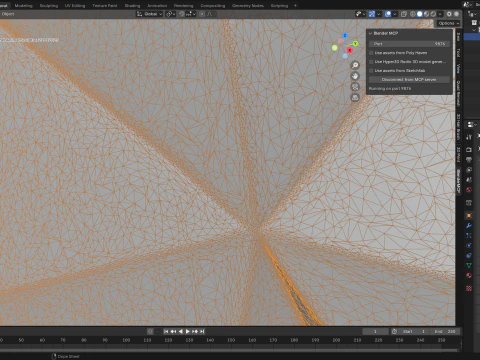This screenshot has height=360, width=480.
Task: Select material preview viewport shading
Action: pos(426,14)
